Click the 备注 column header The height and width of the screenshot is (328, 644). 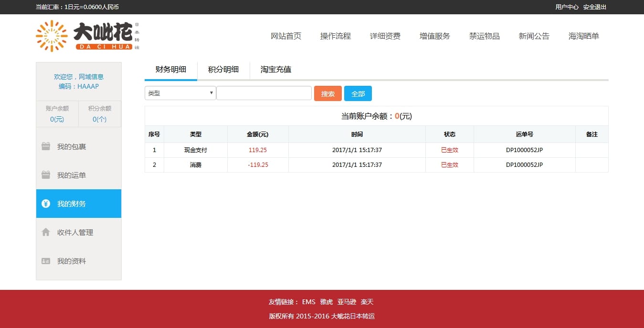point(592,134)
